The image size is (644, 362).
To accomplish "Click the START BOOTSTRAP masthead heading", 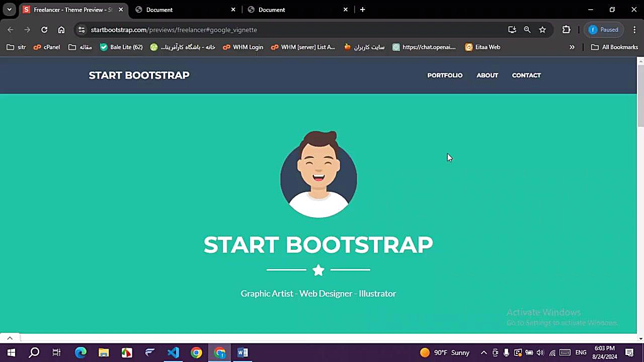I will pyautogui.click(x=318, y=245).
